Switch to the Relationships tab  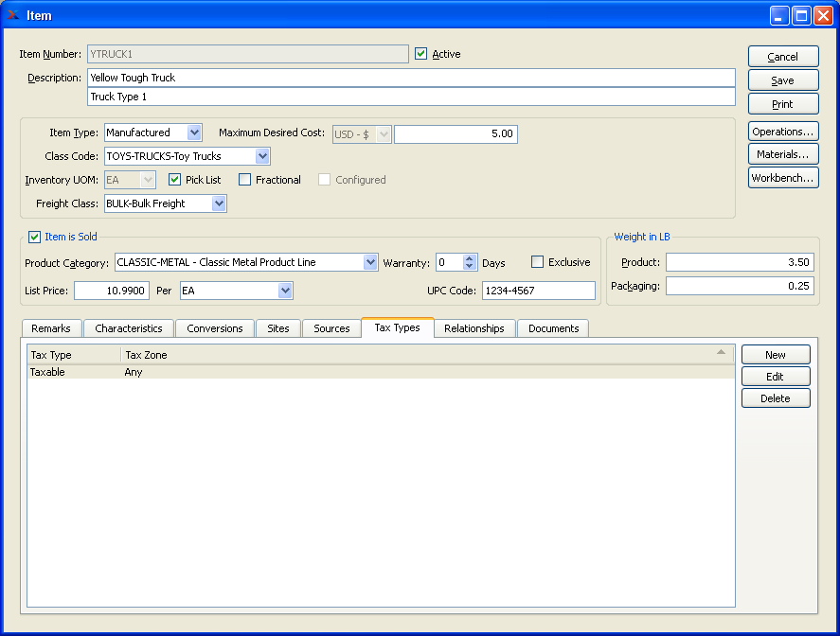[x=474, y=328]
